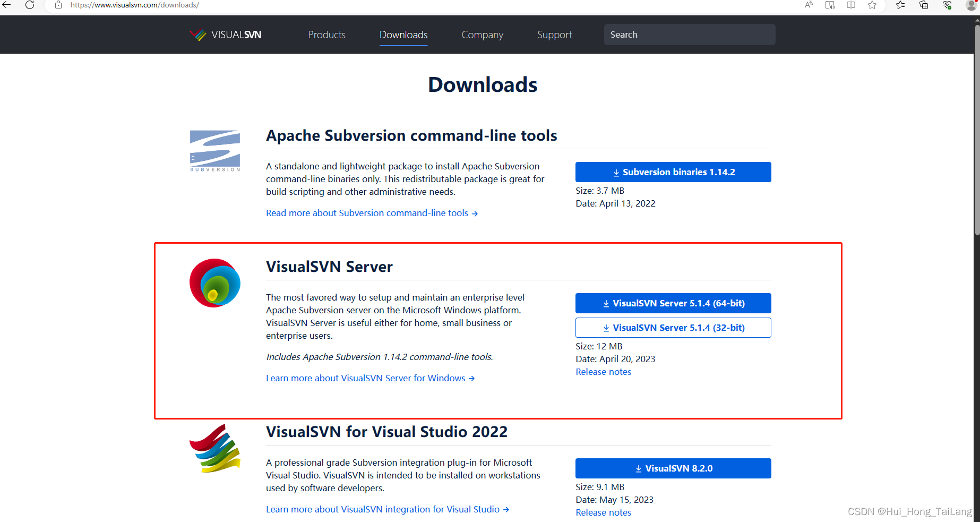This screenshot has width=980, height=522.
Task: Learn more about VisualSVN Server for Windows
Action: [370, 378]
